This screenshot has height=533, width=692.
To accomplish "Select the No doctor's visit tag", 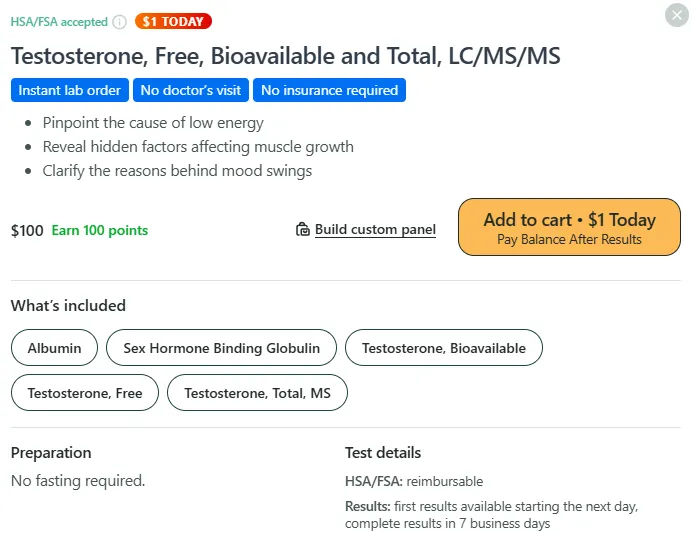I will tap(191, 90).
